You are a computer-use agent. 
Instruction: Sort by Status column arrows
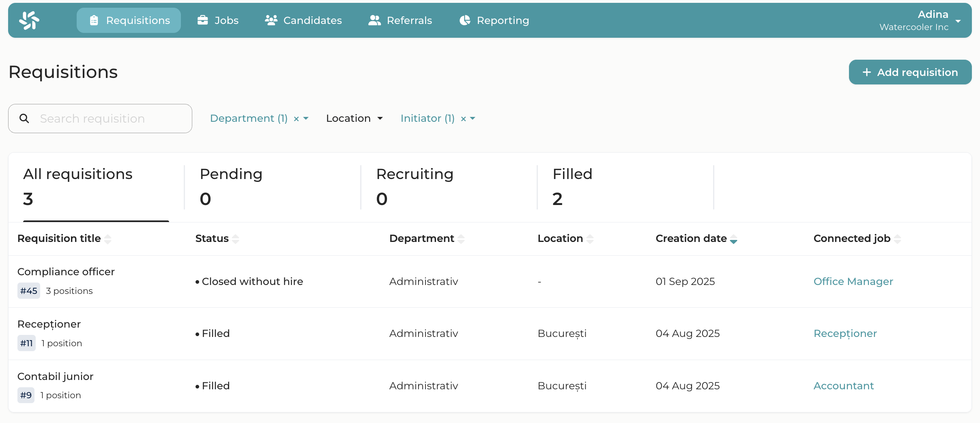click(x=236, y=239)
